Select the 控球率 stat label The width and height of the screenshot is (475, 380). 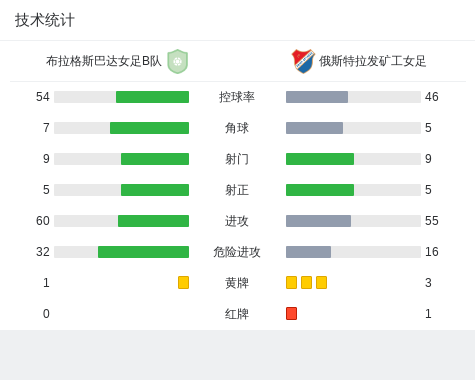pos(237,97)
